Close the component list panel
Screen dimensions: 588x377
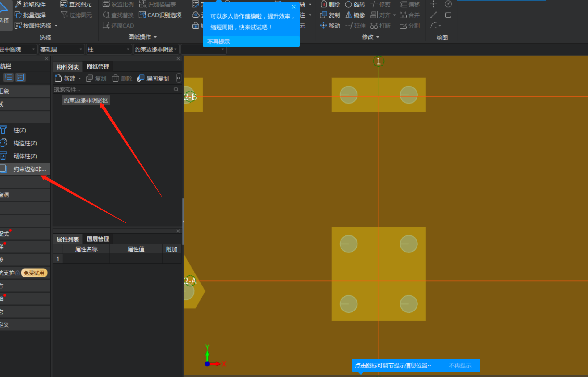(178, 58)
